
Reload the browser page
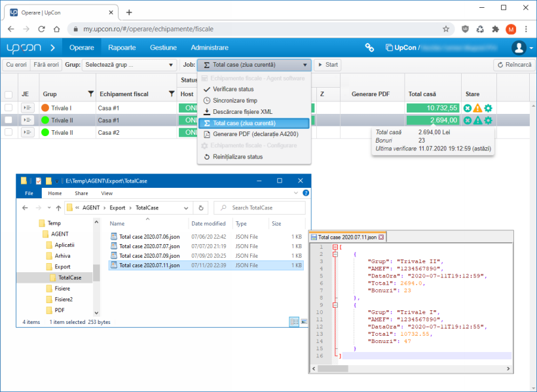pos(41,29)
